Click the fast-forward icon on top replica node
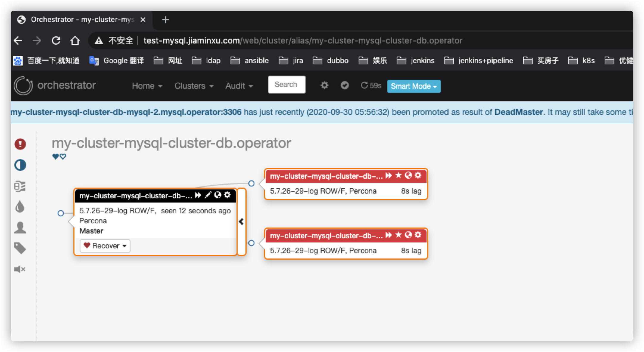This screenshot has width=644, height=352. 388,175
